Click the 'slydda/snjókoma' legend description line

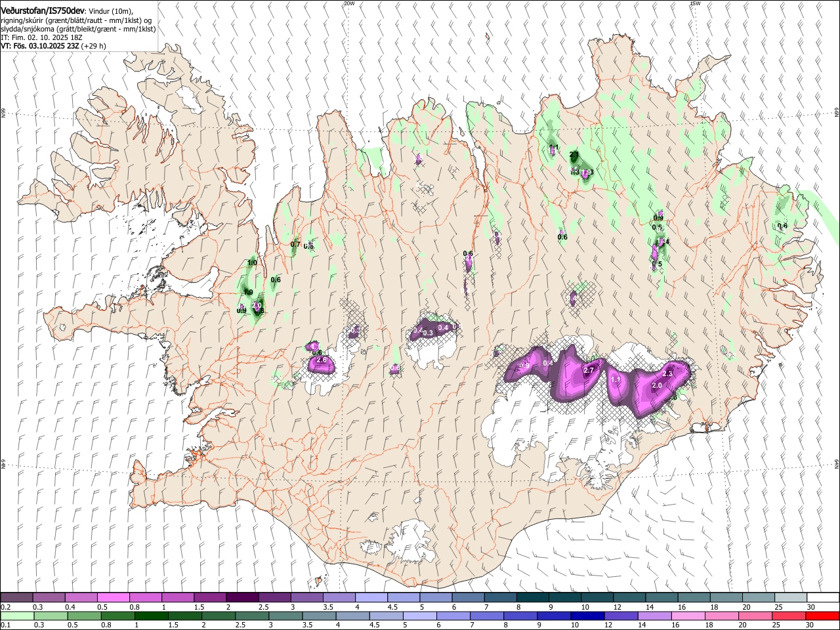pos(78,30)
